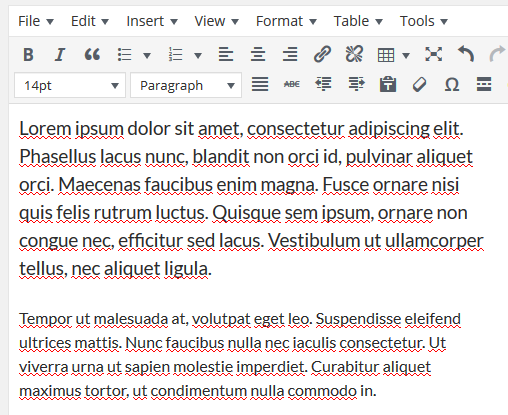Viewport: 508px width, 415px height.
Task: Open the Paragraph format dropdown
Action: click(186, 85)
